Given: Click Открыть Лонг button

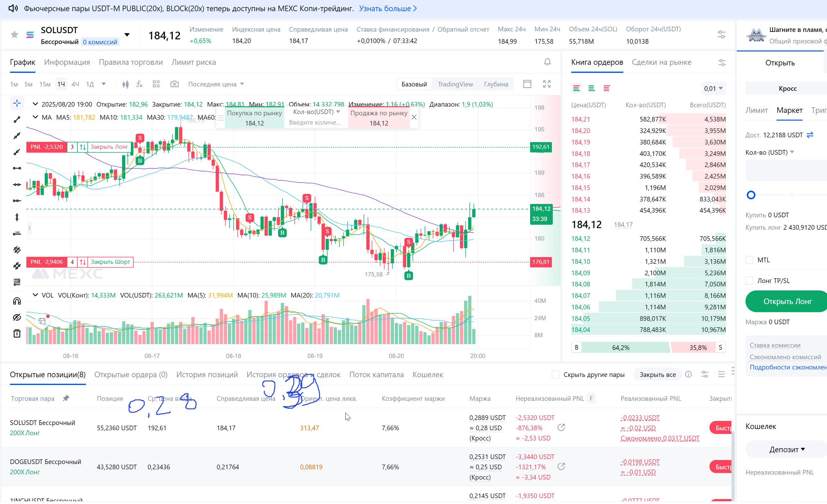Looking at the screenshot, I should point(787,302).
